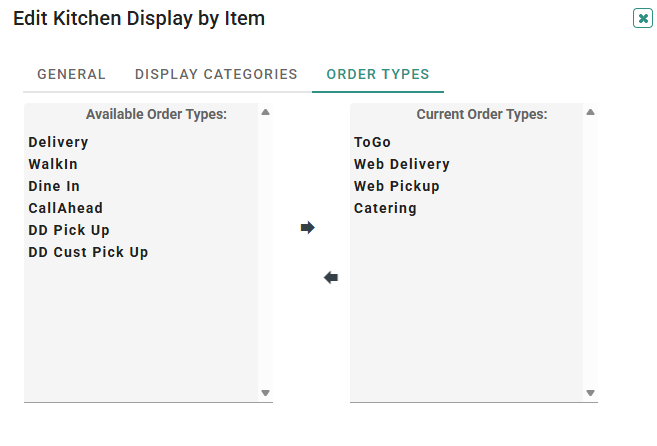This screenshot has height=446, width=657.
Task: Click down arrow of Current Order Types scrollbar
Action: point(590,393)
